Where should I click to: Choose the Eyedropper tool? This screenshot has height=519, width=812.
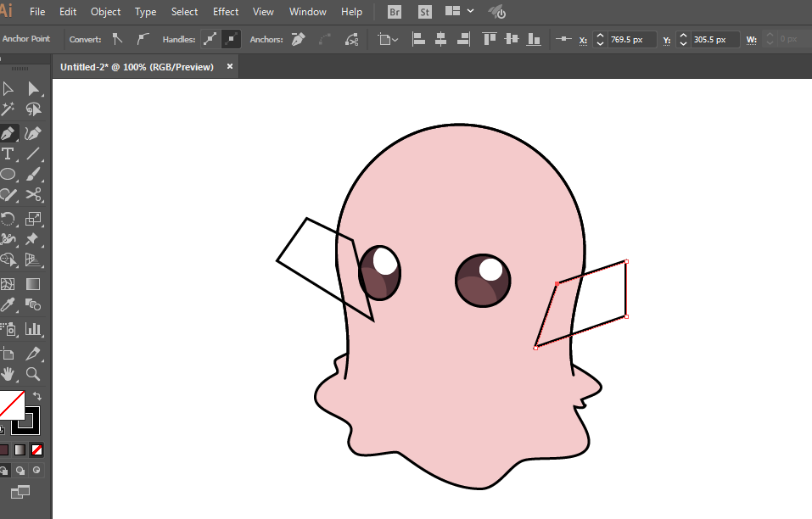pos(8,305)
